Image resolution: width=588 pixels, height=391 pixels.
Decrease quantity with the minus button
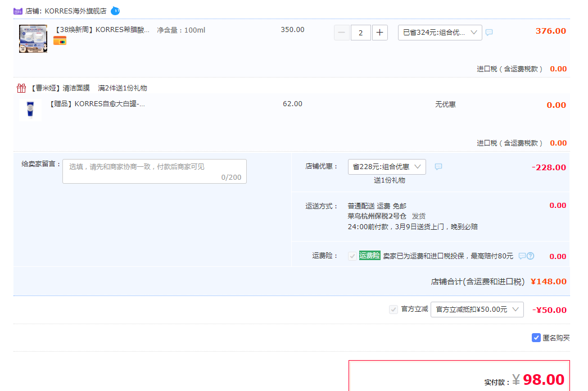(x=342, y=33)
